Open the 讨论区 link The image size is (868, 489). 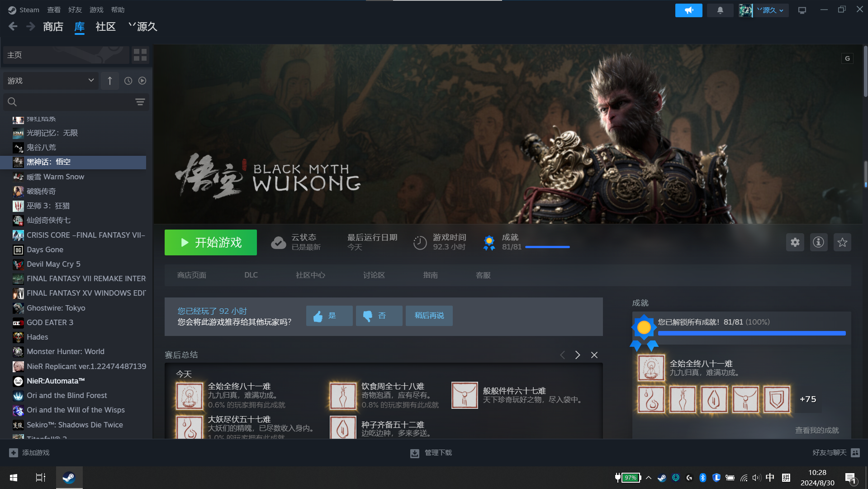[374, 275]
